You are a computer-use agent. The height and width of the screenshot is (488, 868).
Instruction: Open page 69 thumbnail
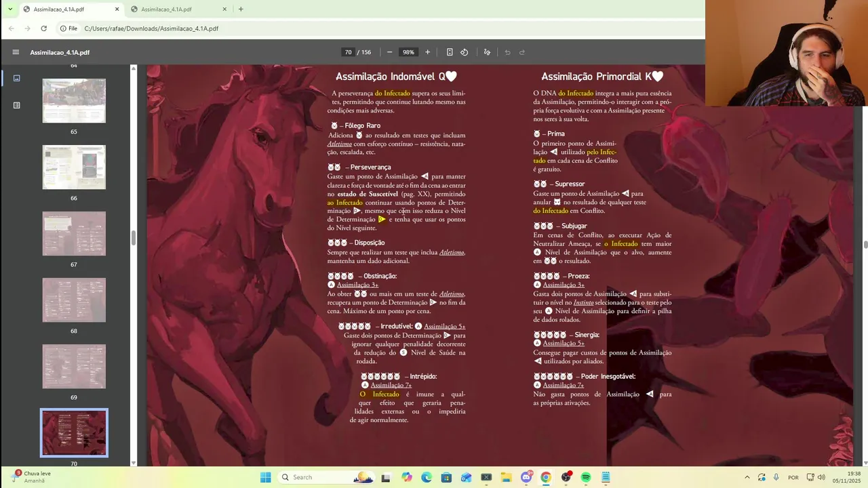click(x=74, y=366)
